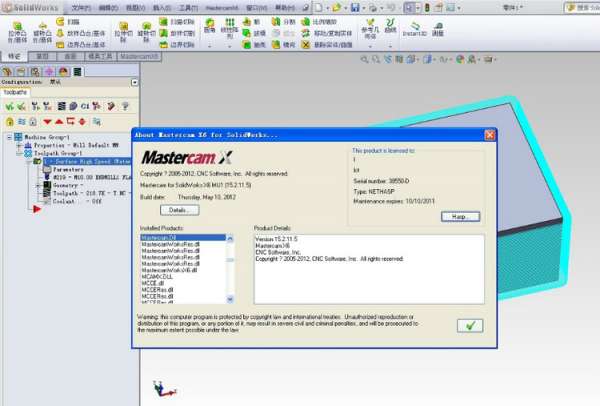Click the green checkmark OK button

[470, 326]
